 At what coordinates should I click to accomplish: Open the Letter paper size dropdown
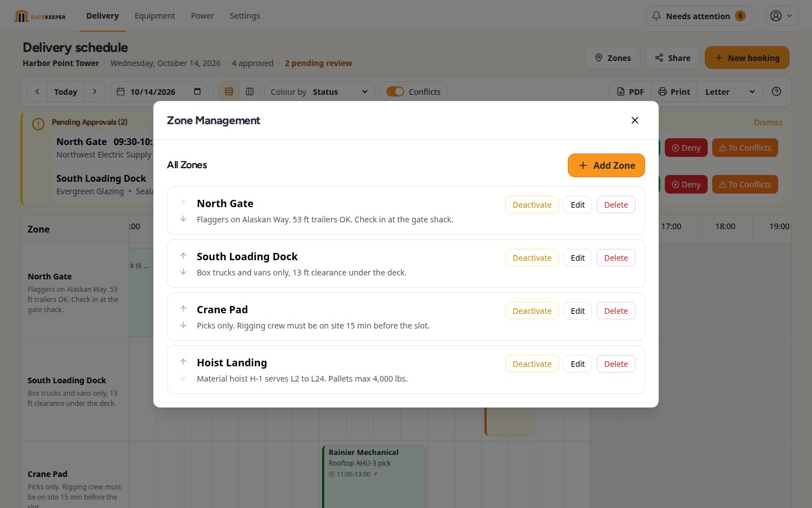(x=730, y=91)
